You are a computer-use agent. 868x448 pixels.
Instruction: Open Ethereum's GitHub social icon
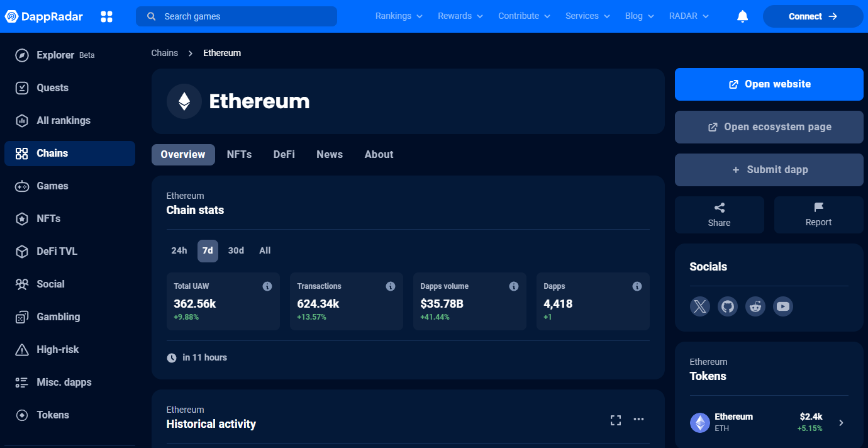point(728,306)
